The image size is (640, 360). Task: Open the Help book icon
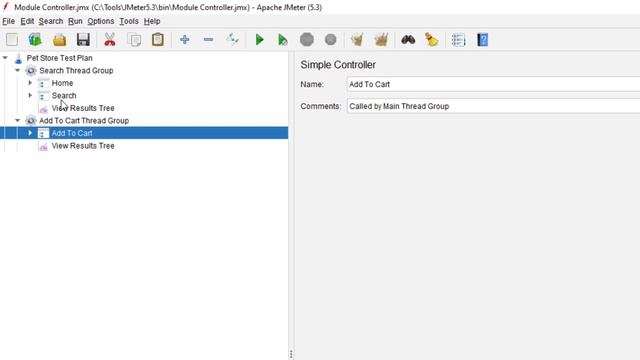pyautogui.click(x=482, y=40)
